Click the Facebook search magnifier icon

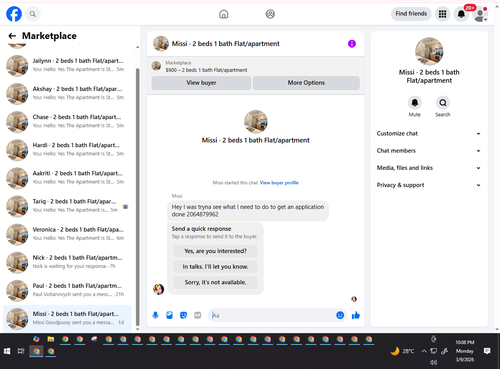pos(33,14)
